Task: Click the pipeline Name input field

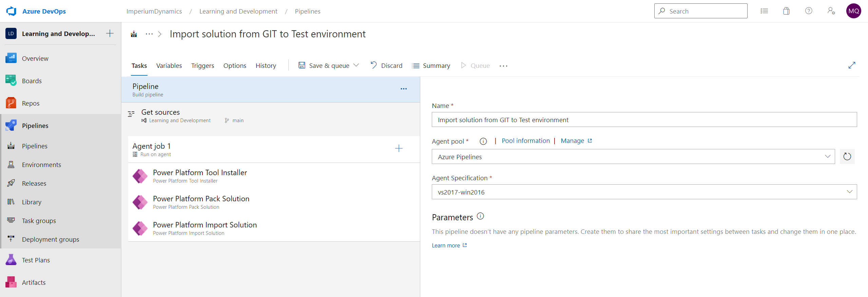Action: [x=644, y=119]
